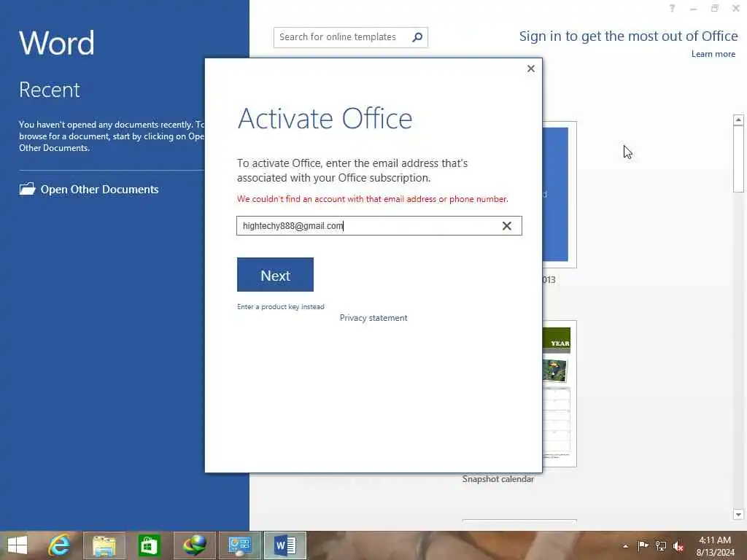
Task: Click the template search magnifier icon
Action: click(x=417, y=37)
